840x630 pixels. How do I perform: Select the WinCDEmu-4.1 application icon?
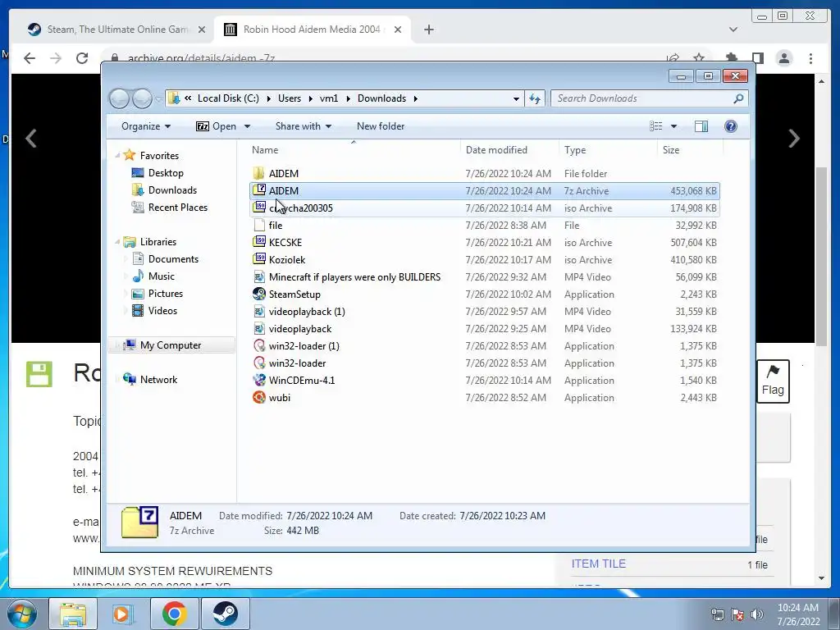259,380
